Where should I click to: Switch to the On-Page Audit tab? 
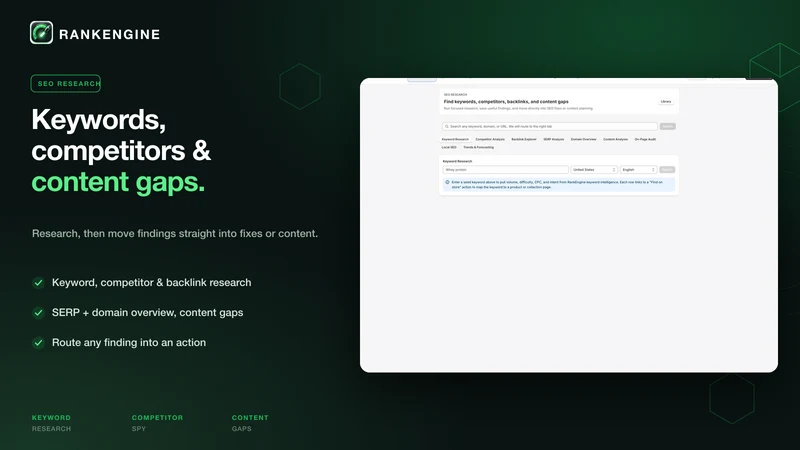645,139
